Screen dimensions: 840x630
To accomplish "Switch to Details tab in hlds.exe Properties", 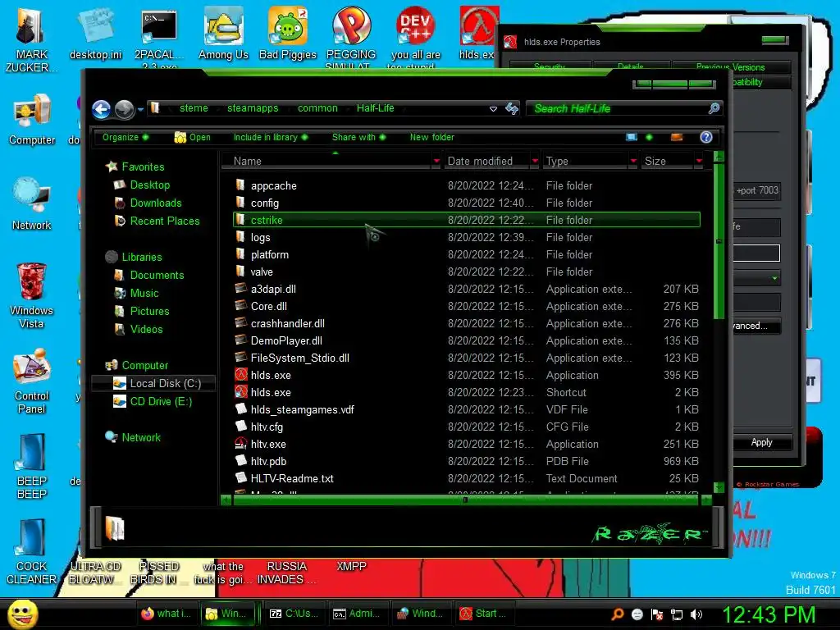I will tap(631, 67).
